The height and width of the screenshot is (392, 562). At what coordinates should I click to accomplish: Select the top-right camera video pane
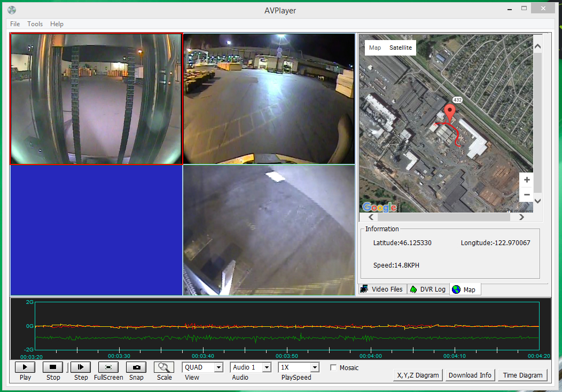coord(269,99)
